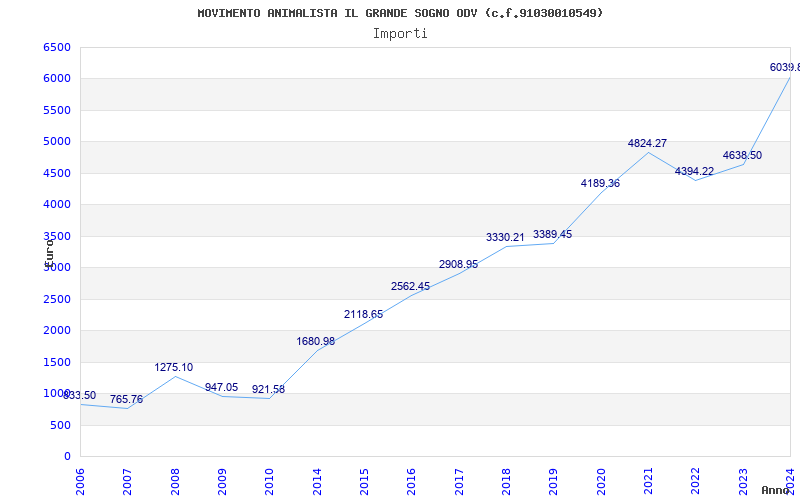Select the 1275.10 data label
This screenshot has width=800, height=500.
[x=173, y=367]
